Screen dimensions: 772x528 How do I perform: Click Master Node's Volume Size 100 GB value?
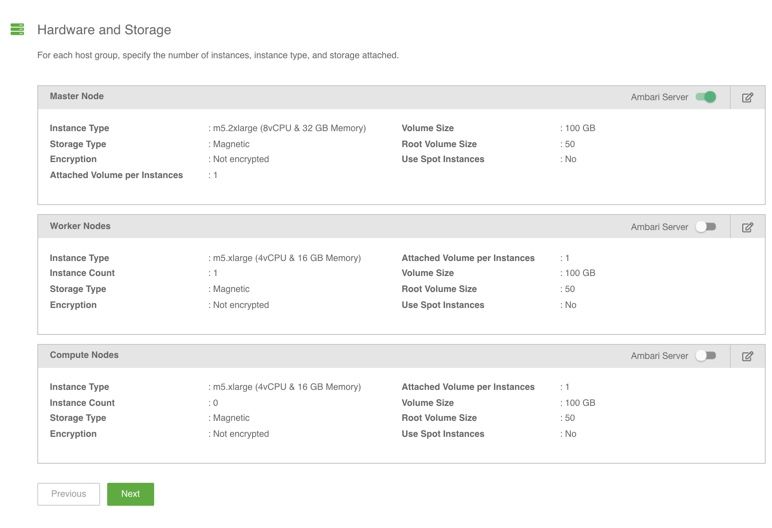(580, 128)
